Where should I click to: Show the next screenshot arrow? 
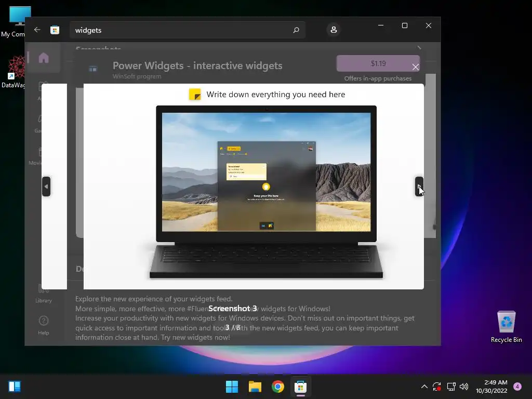[x=419, y=187]
